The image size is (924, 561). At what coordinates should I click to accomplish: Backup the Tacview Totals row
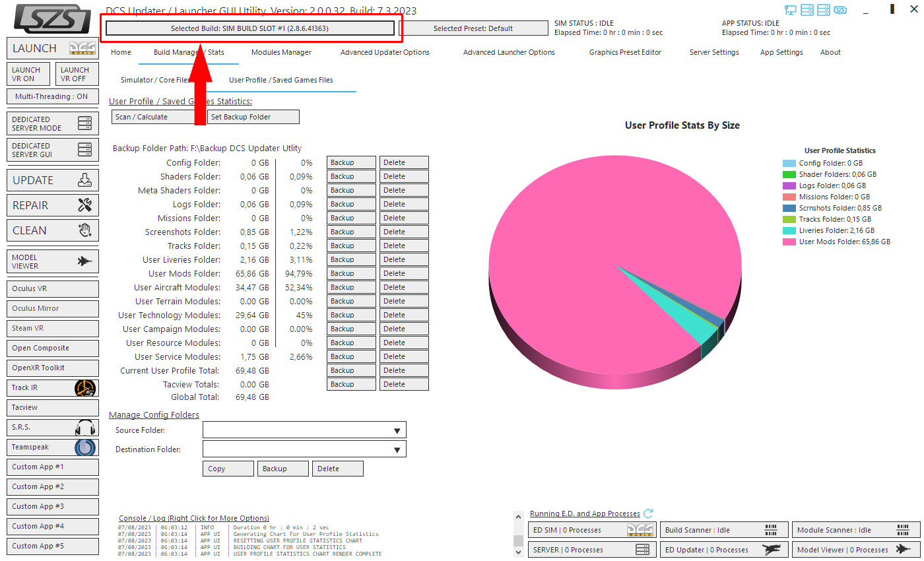[x=351, y=384]
